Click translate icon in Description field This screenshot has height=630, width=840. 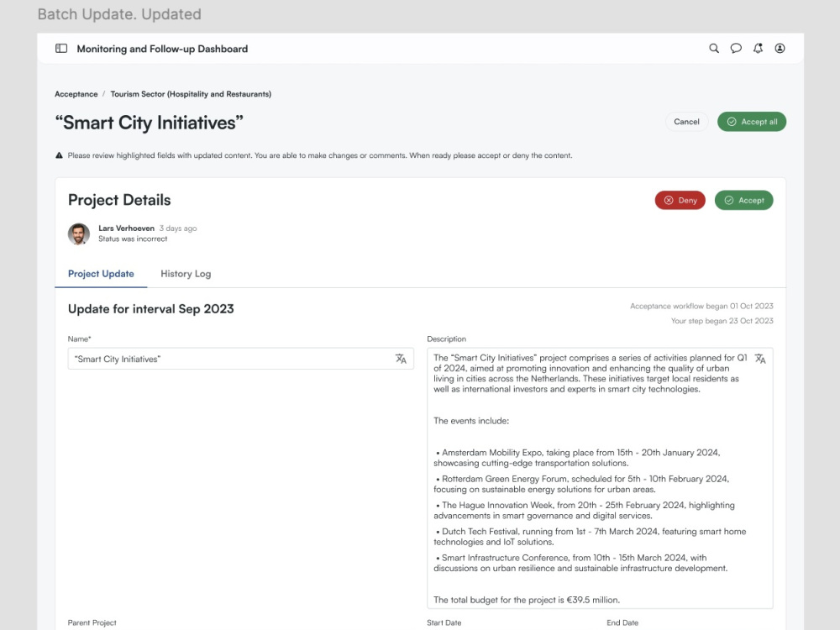point(760,359)
